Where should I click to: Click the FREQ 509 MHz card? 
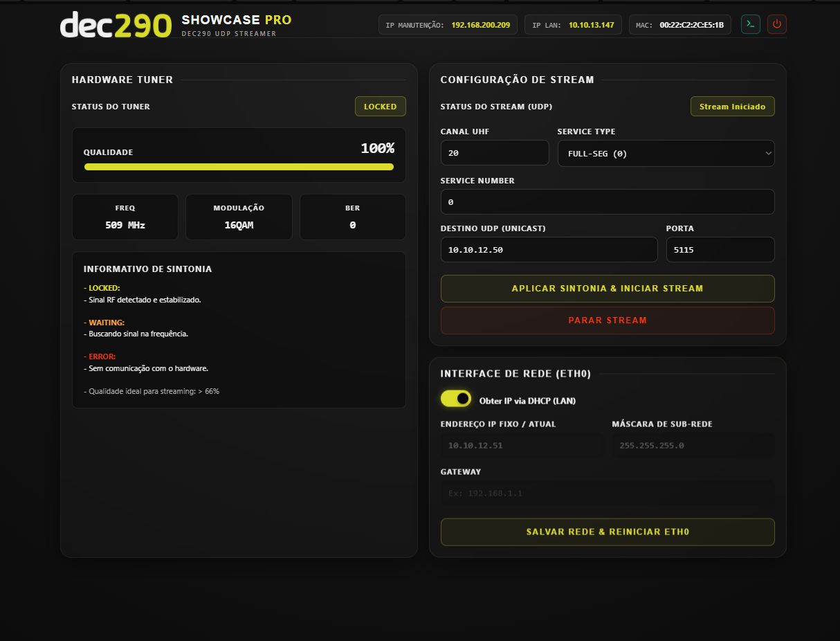pyautogui.click(x=125, y=217)
